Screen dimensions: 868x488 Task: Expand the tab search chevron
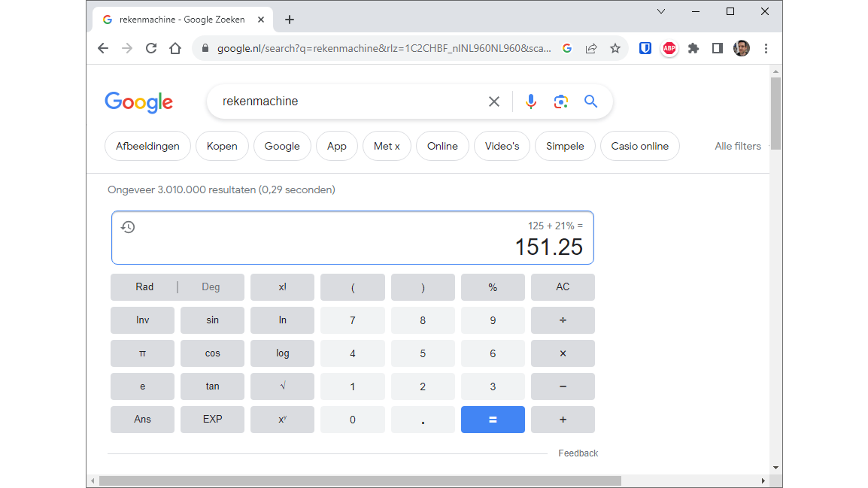tap(661, 11)
